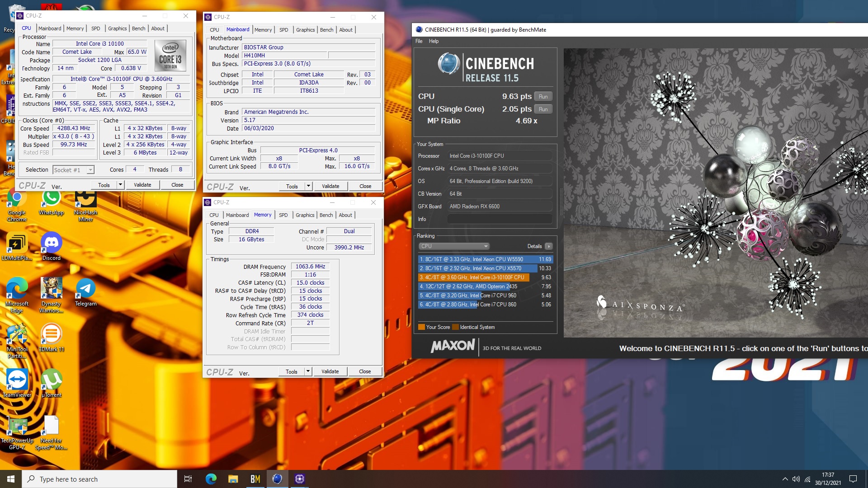
Task: Expand Tools dropdown arrow in CPU tab window
Action: (120, 185)
